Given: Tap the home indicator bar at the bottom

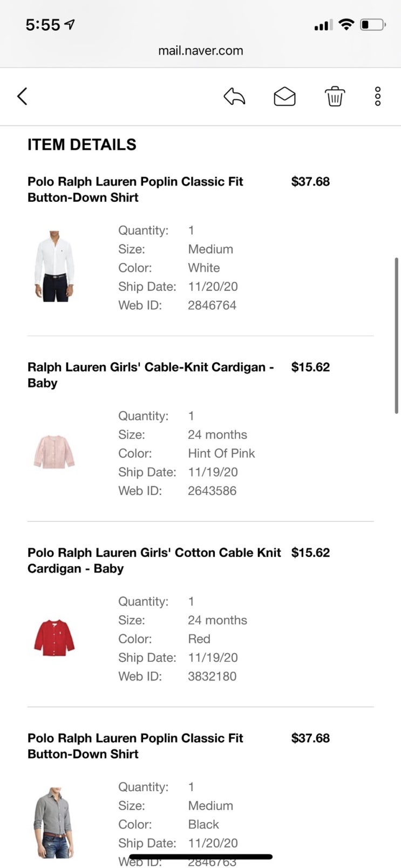Looking at the screenshot, I should point(201,856).
